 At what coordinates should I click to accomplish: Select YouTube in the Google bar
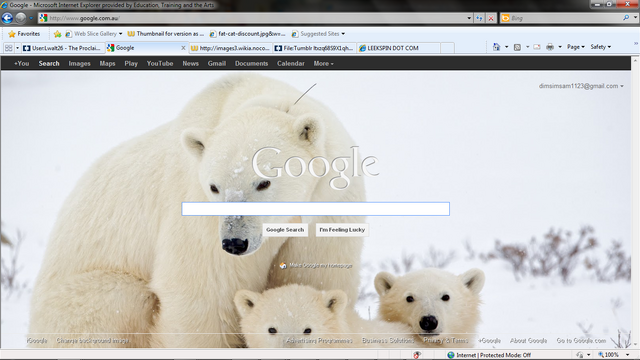click(x=160, y=64)
